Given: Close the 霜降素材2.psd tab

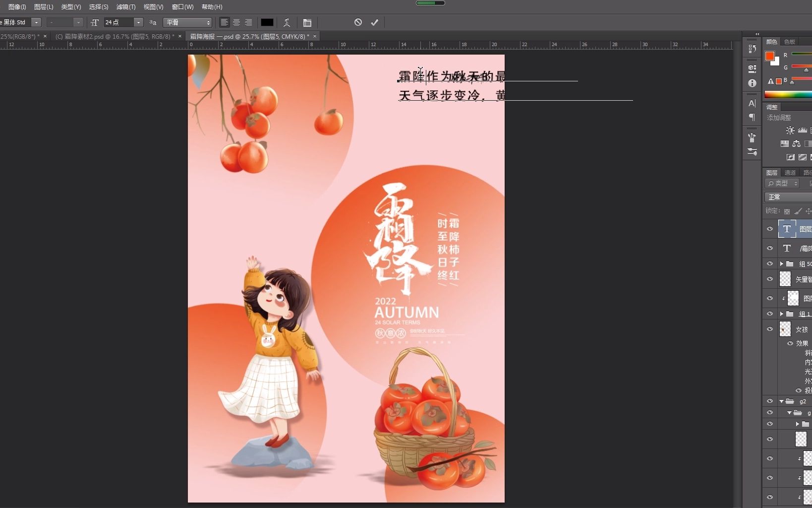Looking at the screenshot, I should coord(180,36).
